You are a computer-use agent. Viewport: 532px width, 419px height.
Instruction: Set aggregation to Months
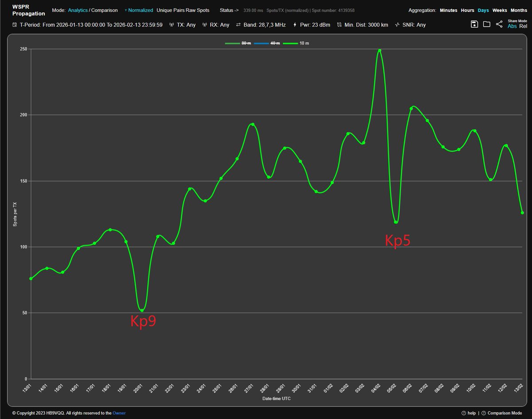(519, 10)
